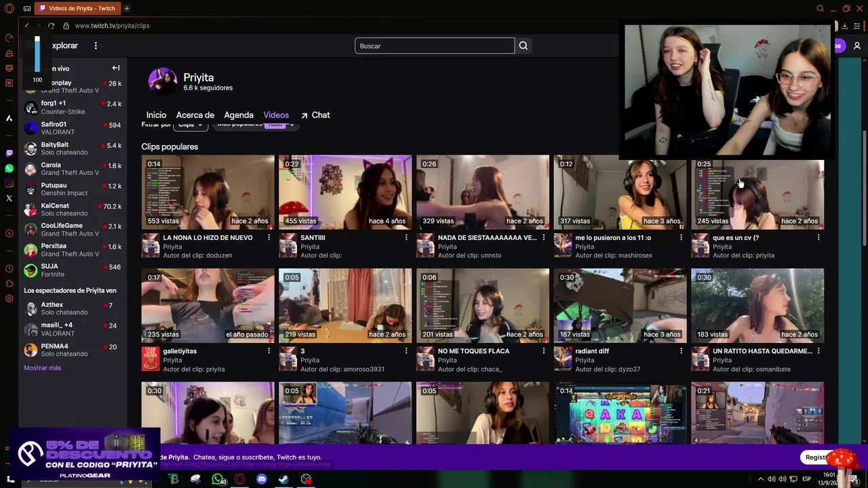868x488 pixels.
Task: Open KaiCenat channel in sidebar
Action: (x=73, y=209)
